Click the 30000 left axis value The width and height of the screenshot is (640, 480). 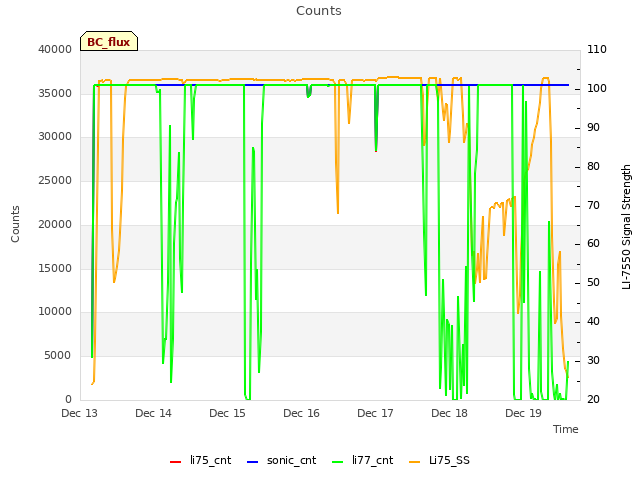point(55,137)
